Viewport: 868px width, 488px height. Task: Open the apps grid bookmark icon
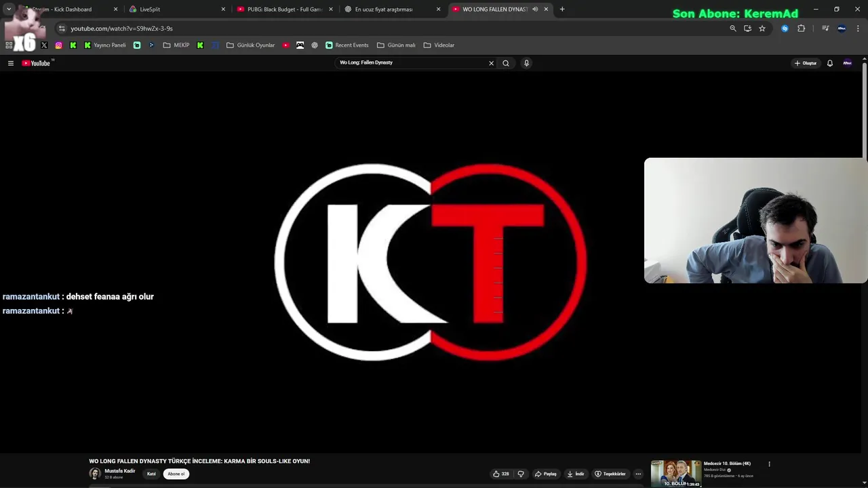pyautogui.click(x=9, y=45)
